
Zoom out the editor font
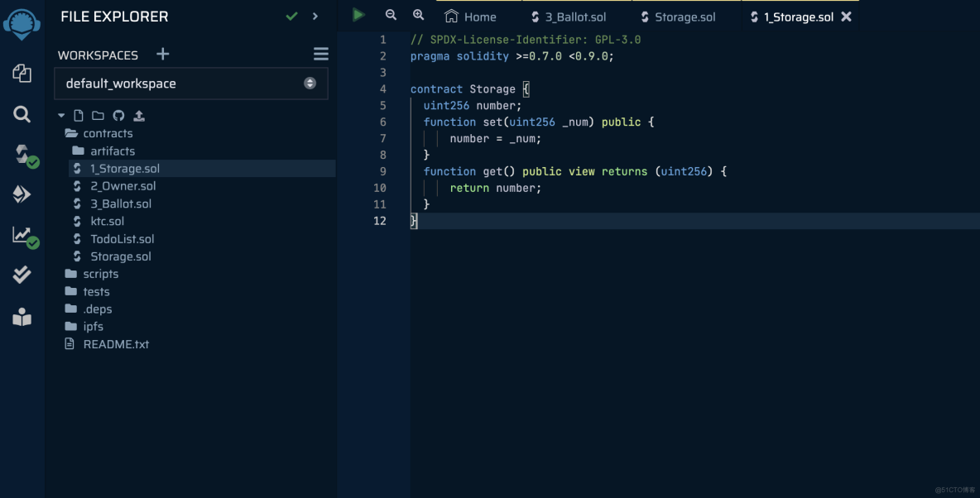392,15
